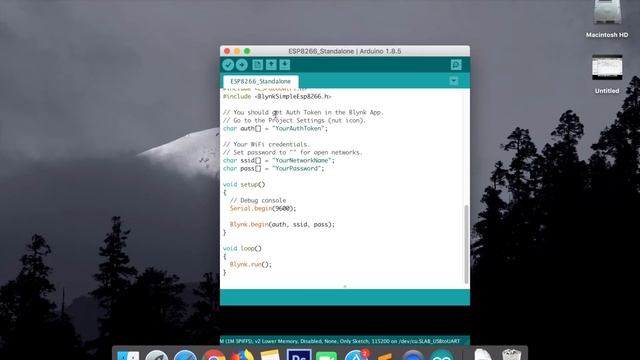The image size is (640, 360).
Task: Select the ESP8266_Standalone tab
Action: (x=260, y=81)
